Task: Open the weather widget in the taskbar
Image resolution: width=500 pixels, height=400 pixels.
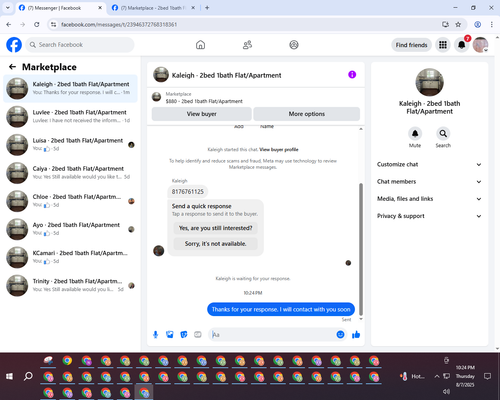Action: pyautogui.click(x=412, y=376)
